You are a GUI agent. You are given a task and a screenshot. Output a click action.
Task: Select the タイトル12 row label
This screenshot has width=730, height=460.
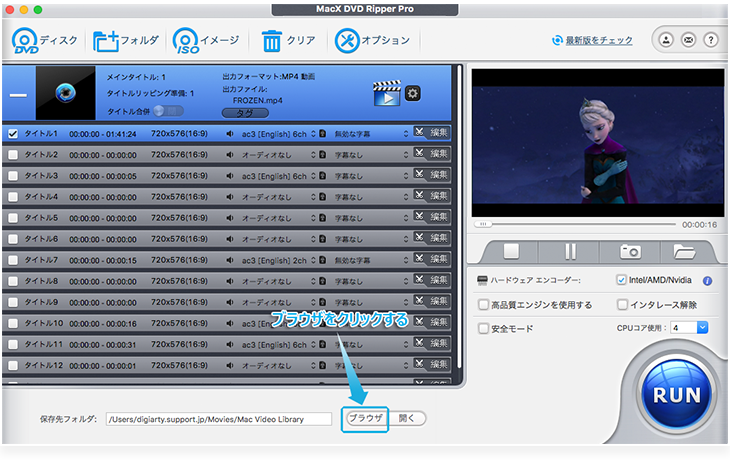(43, 365)
